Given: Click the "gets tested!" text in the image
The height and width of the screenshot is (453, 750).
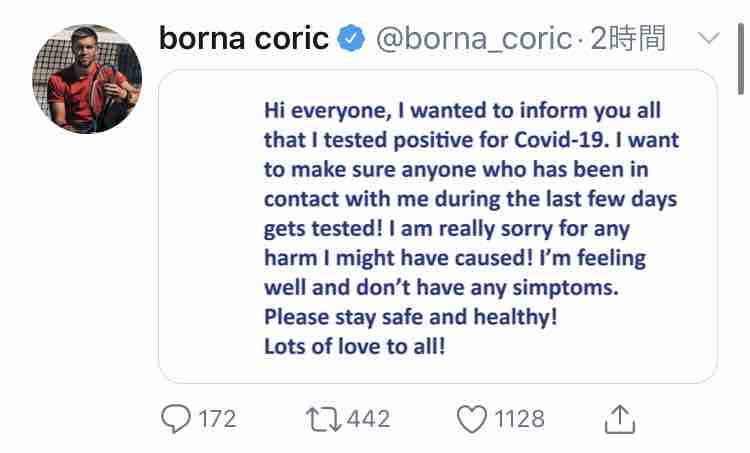Looking at the screenshot, I should pos(318,228).
